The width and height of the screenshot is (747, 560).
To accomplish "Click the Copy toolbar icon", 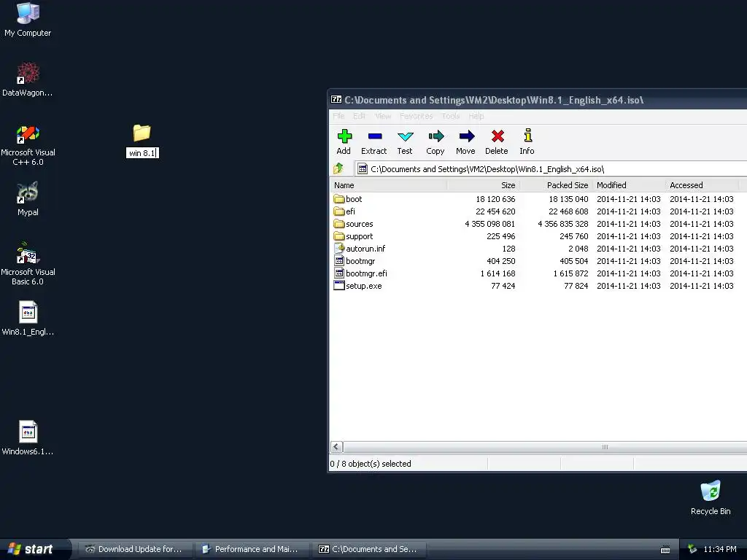I will tap(436, 136).
